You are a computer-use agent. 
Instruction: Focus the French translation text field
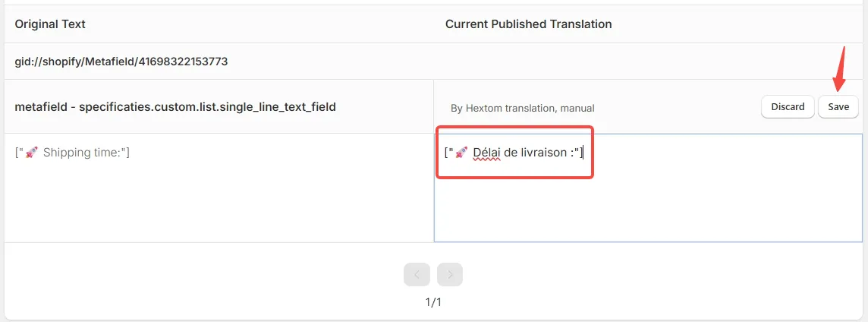tap(648, 188)
